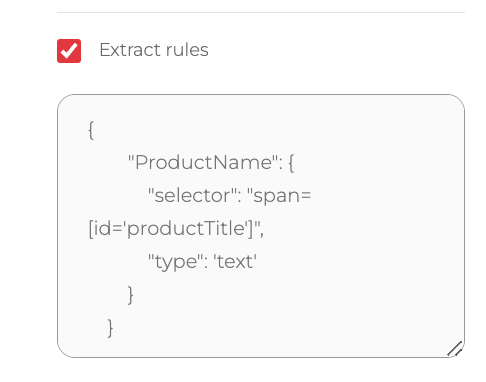
Task: Click the brace after "ProductName":
Action: pyautogui.click(x=291, y=163)
